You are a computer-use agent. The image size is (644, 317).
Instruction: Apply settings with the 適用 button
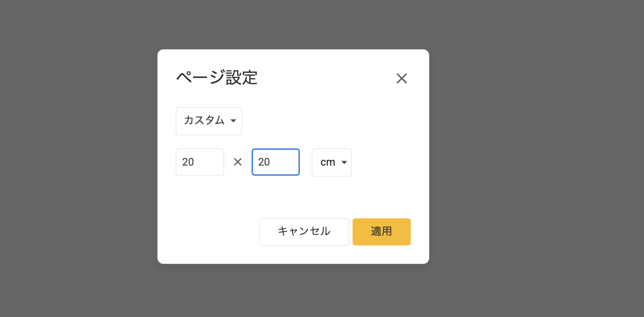[x=381, y=232]
